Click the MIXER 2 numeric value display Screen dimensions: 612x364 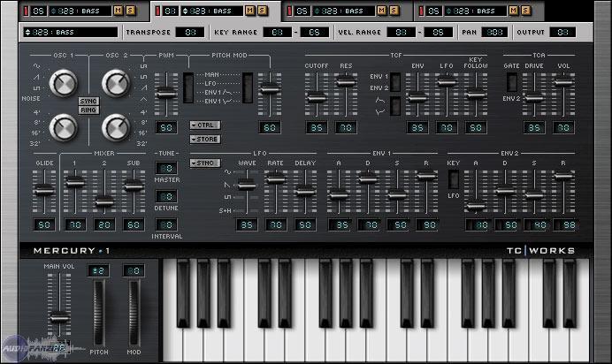point(104,224)
